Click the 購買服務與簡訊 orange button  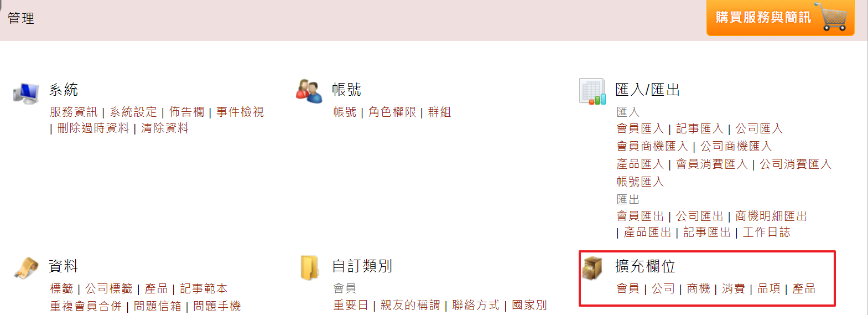point(780,18)
